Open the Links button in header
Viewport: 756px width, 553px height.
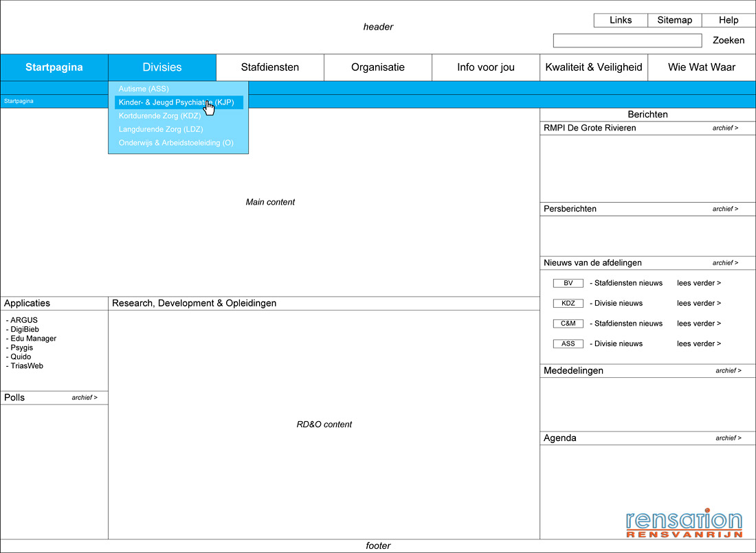[621, 20]
